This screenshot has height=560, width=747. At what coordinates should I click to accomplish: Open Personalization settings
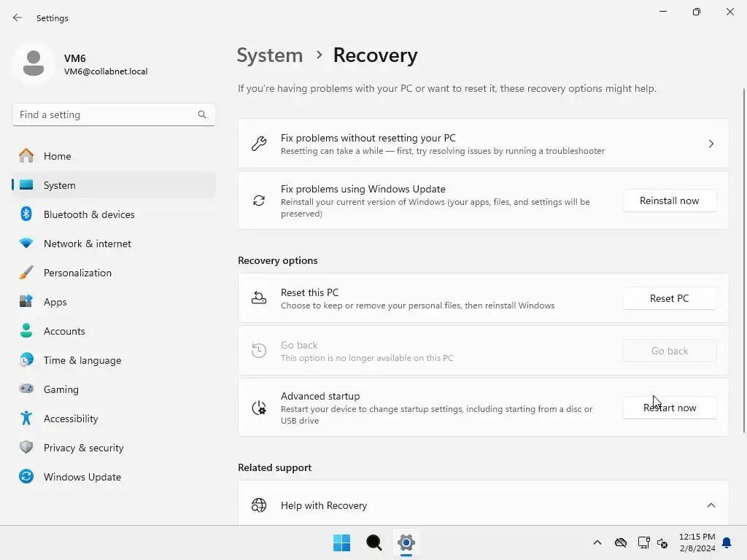point(114,273)
